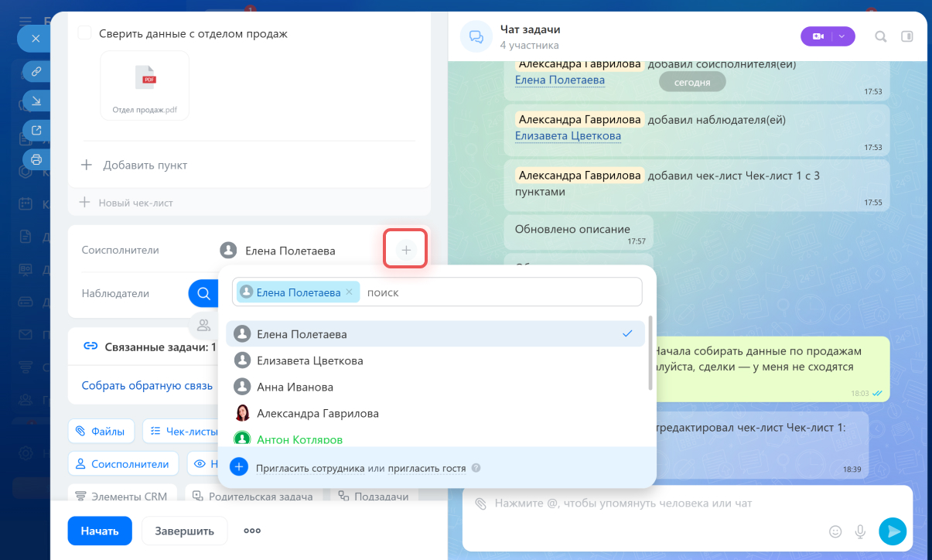Toggle the chat sidebar panel icon
The width and height of the screenshot is (932, 560).
pos(907,36)
